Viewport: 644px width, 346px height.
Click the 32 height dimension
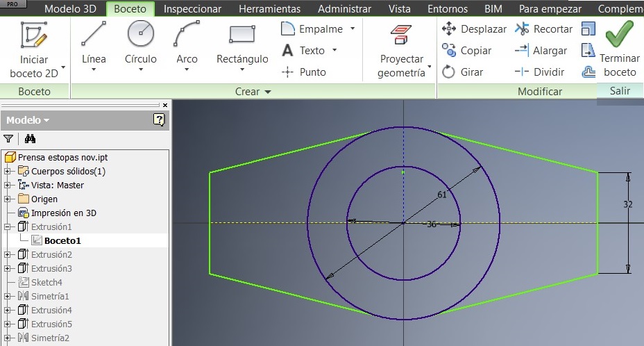point(627,204)
